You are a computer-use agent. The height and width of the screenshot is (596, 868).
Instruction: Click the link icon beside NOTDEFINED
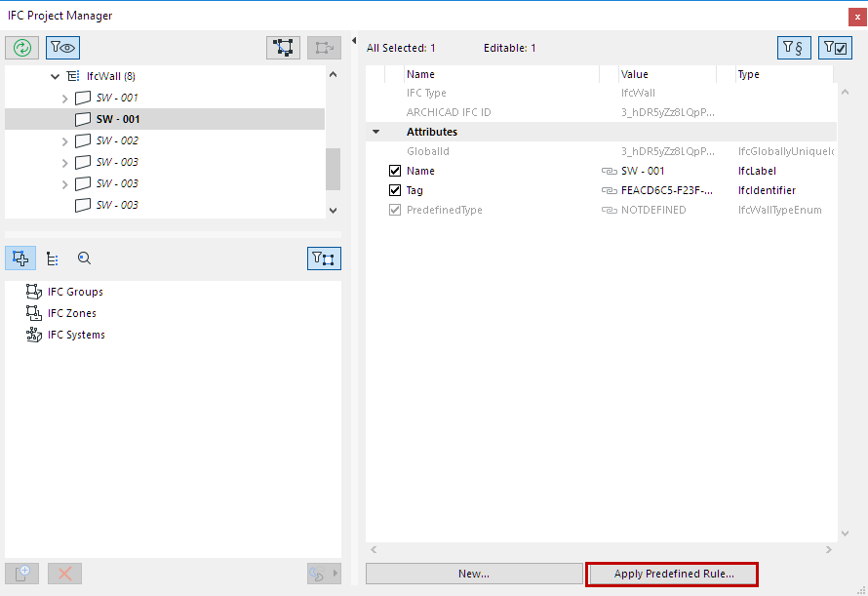609,210
